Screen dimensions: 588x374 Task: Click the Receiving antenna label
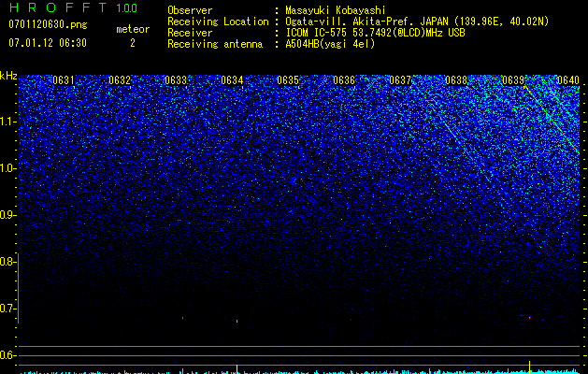pos(215,44)
